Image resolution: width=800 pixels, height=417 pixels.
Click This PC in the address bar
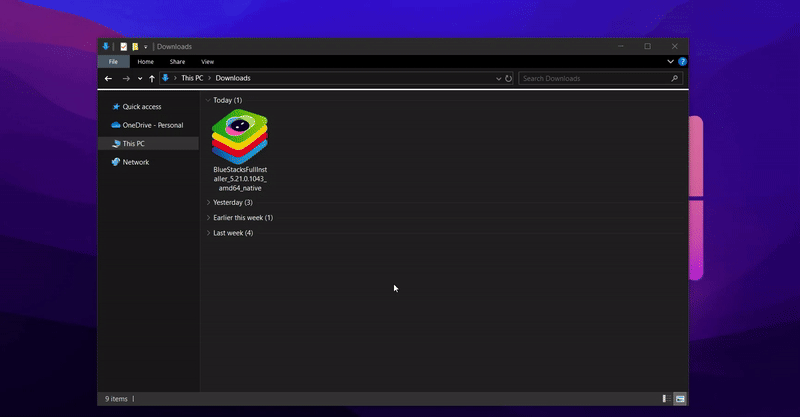coord(192,78)
